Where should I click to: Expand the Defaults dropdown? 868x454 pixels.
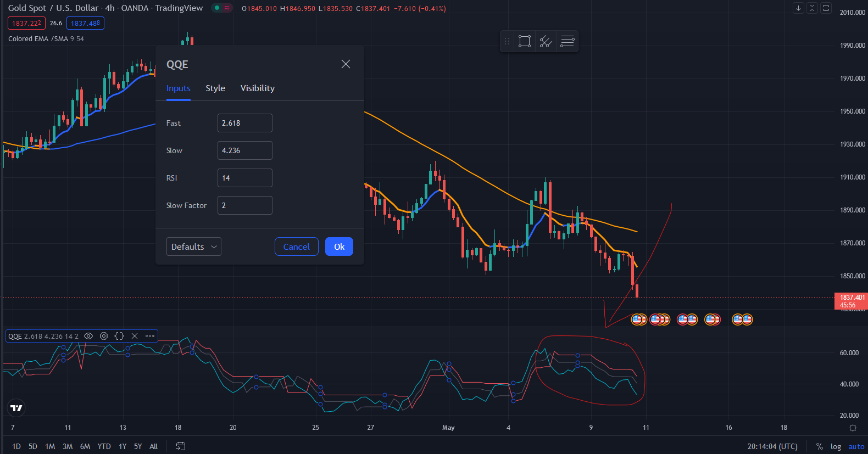click(193, 247)
